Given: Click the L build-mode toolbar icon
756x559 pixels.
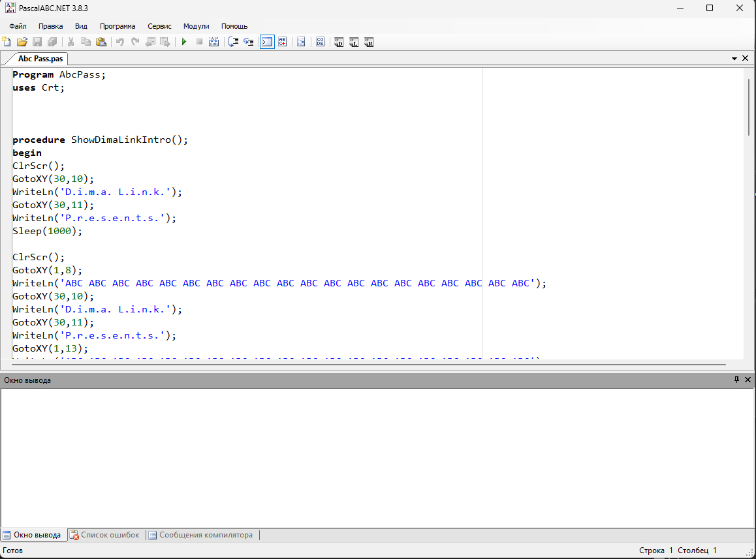Looking at the screenshot, I should pos(354,42).
